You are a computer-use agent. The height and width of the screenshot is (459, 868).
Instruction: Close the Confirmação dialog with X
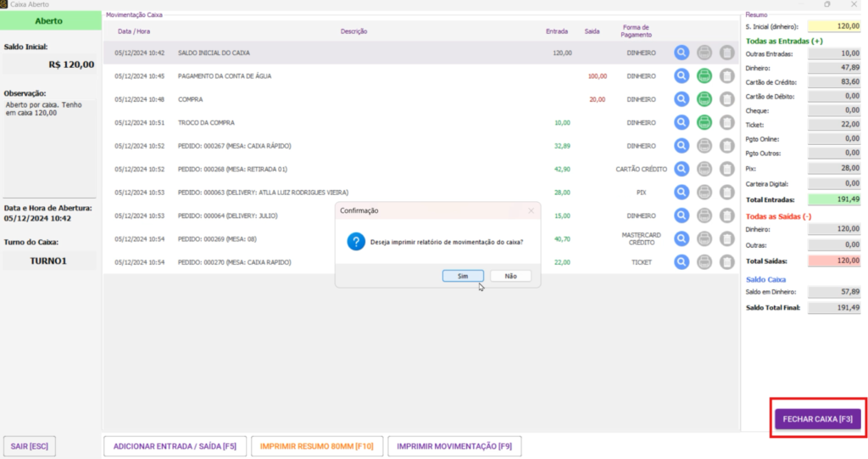pos(531,210)
